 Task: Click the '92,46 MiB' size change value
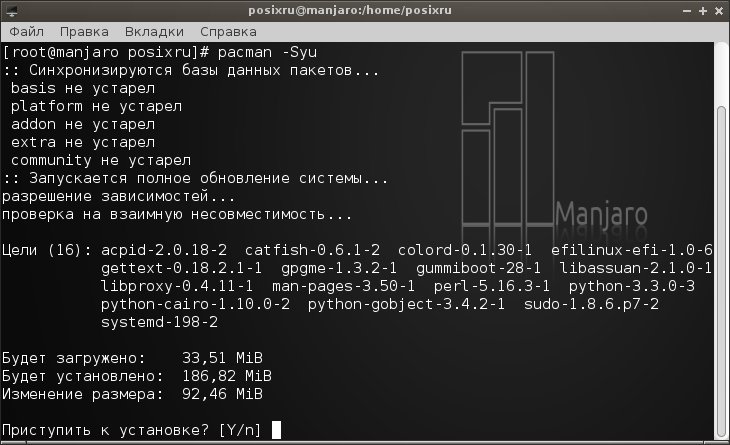(222, 394)
